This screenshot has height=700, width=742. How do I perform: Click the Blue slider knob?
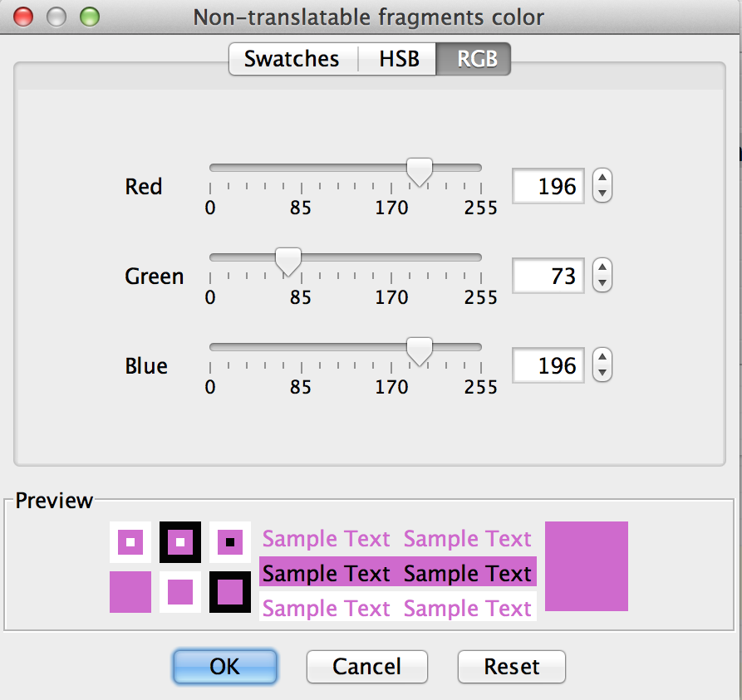[420, 351]
